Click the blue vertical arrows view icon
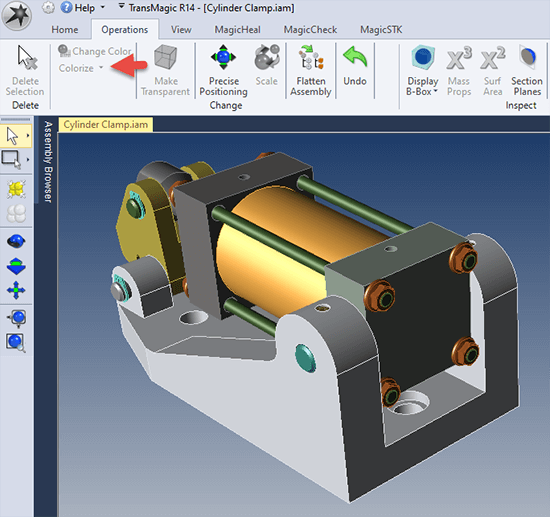Screen dimensions: 550x517 tap(16, 266)
